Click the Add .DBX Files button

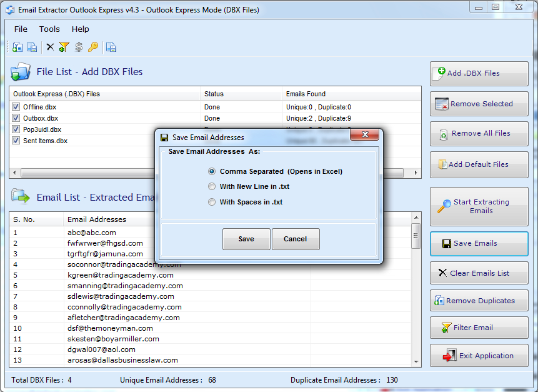point(479,73)
